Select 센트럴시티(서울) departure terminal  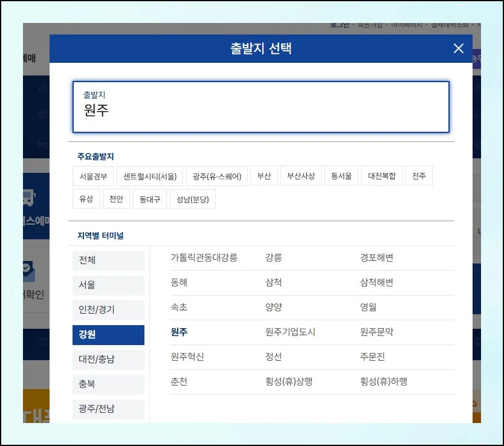[150, 175]
